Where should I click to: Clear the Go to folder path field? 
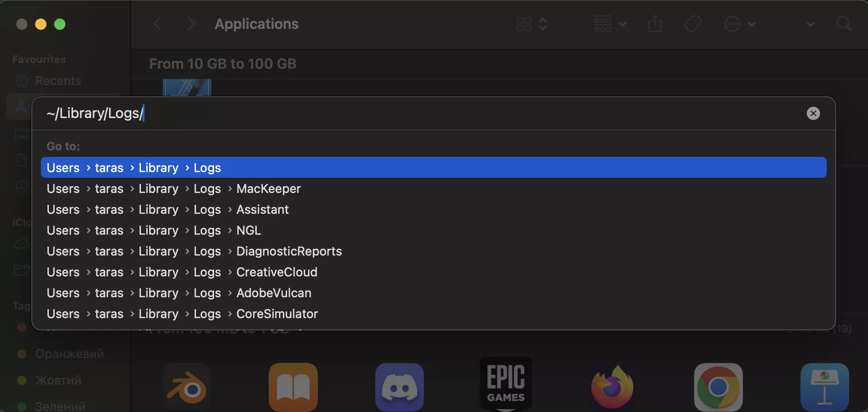[813, 113]
